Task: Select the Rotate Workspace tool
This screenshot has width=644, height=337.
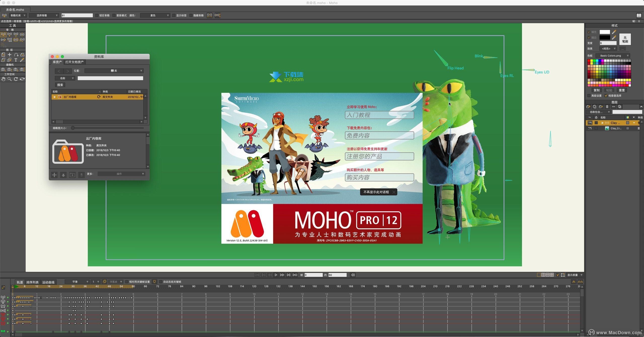Action: point(16,79)
